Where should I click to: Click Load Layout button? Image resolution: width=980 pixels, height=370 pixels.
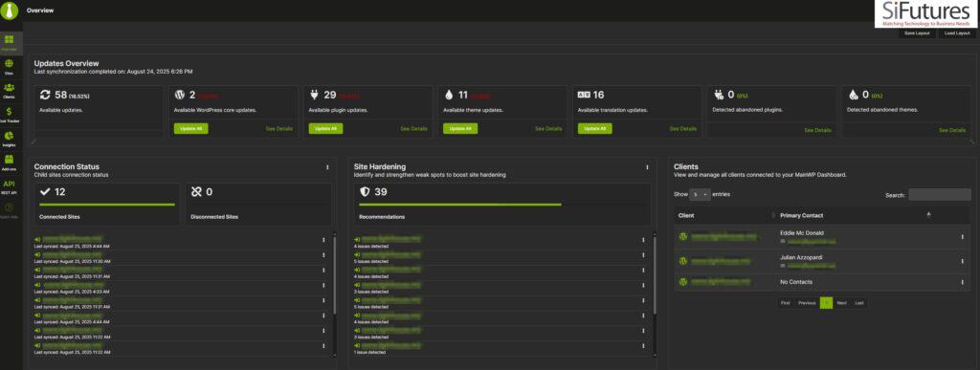[x=957, y=33]
